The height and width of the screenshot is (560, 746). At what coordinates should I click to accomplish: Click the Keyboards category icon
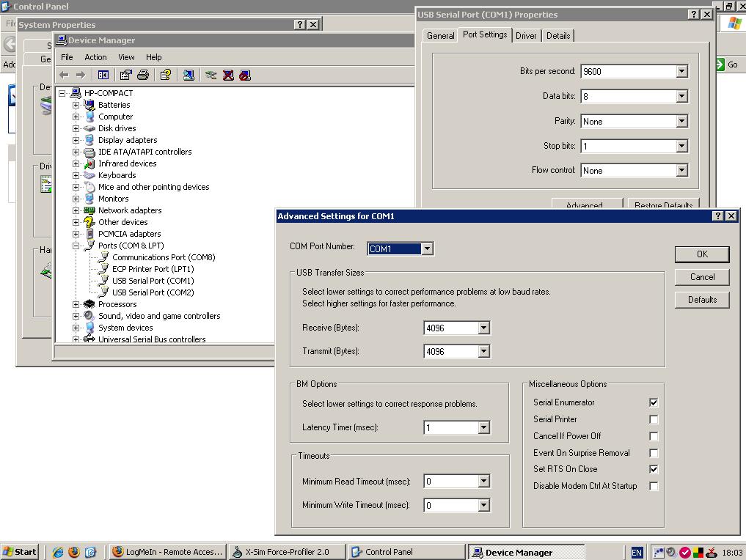click(x=89, y=175)
